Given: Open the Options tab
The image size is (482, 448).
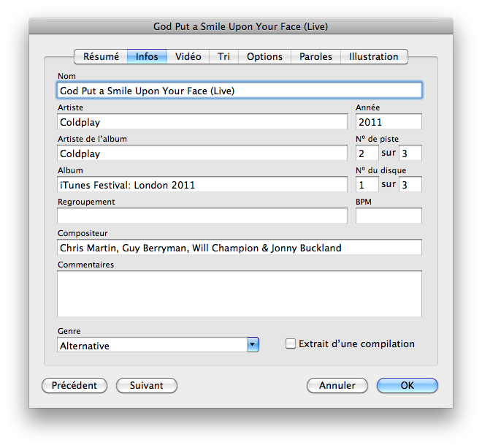Looking at the screenshot, I should (264, 57).
